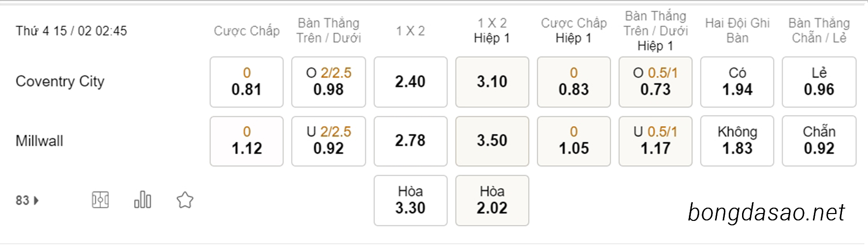
Task: Pick even goals Chẵn at 0.92
Action: click(x=819, y=141)
